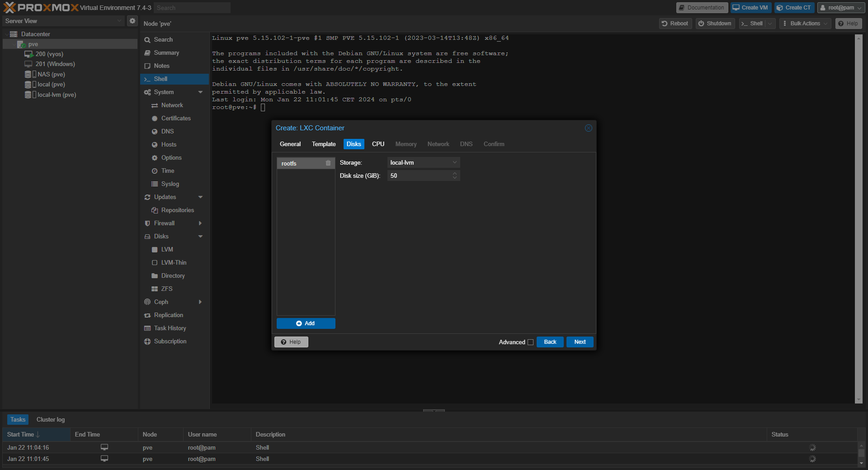Click the trash icon on rootfs entry
The image size is (868, 470).
click(328, 163)
